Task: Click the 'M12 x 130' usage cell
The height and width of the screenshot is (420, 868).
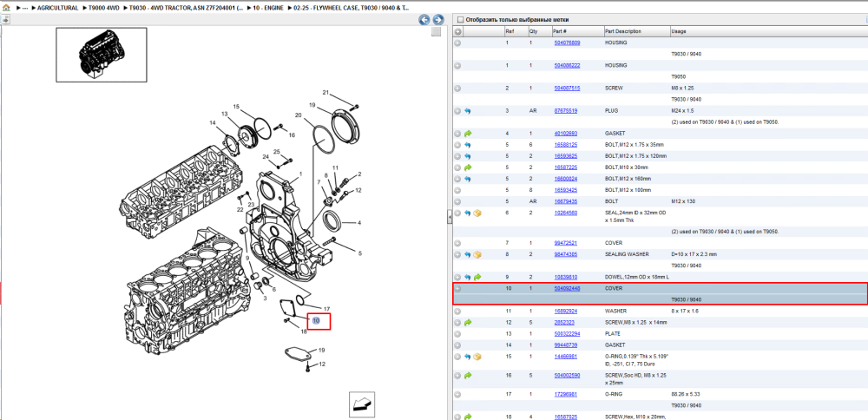Action: (x=684, y=201)
